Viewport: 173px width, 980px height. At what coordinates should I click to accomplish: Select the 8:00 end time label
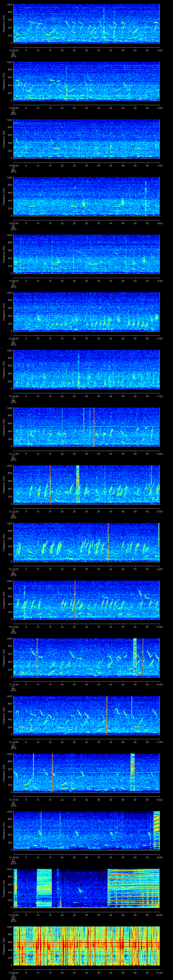click(x=160, y=223)
